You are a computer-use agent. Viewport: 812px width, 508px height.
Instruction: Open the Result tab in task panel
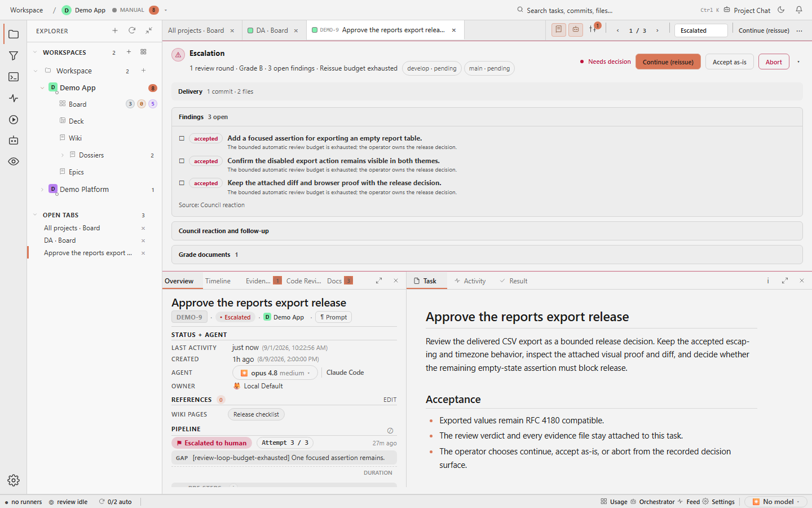514,281
